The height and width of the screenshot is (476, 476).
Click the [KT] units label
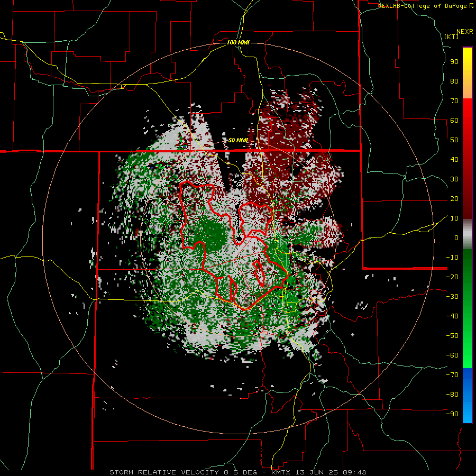pos(452,36)
